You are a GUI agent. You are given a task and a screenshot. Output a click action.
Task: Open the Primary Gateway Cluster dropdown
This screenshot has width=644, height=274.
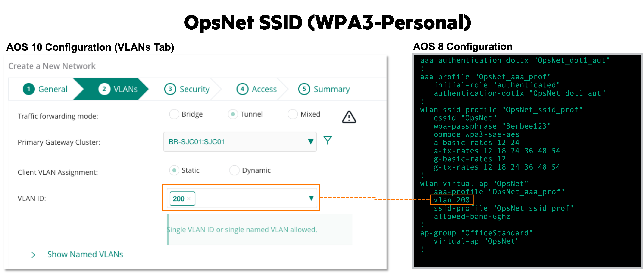(240, 142)
